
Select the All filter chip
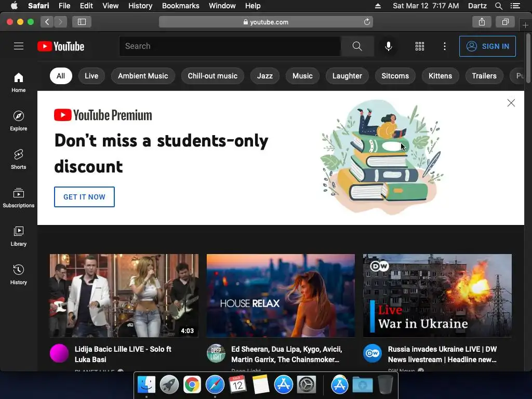click(61, 76)
